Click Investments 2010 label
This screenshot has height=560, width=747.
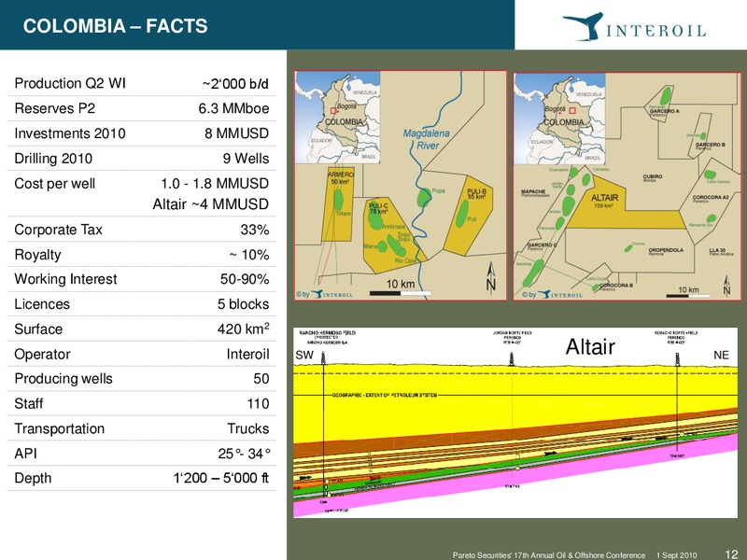(x=70, y=133)
